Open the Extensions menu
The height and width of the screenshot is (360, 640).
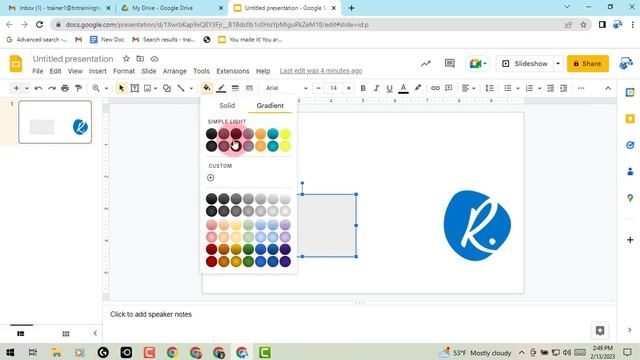coord(233,71)
